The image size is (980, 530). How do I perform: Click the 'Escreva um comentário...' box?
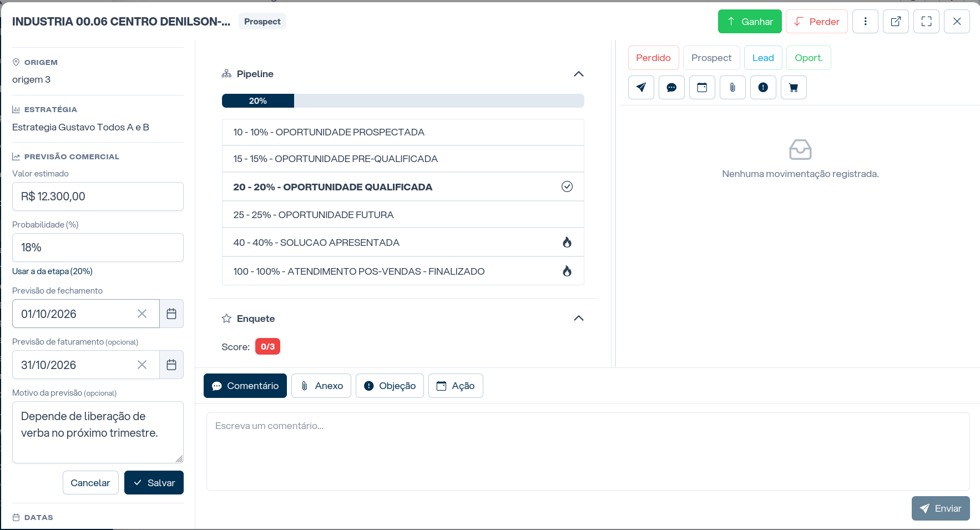588,451
